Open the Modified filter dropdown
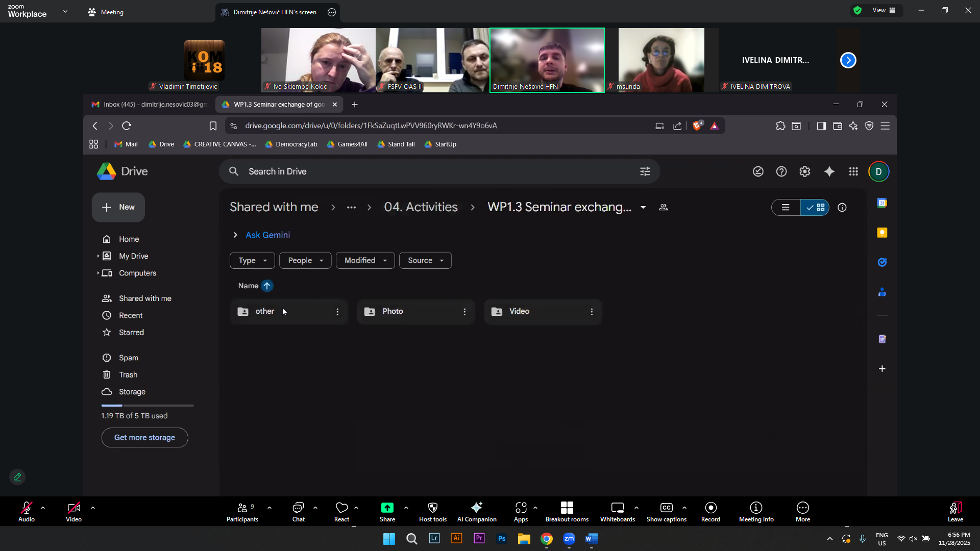Viewport: 980px width, 551px height. 365,261
